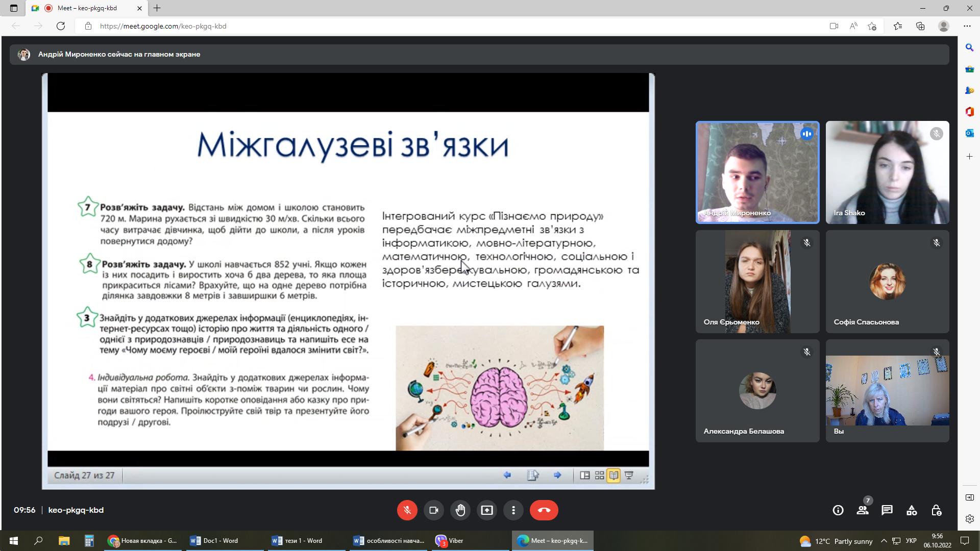This screenshot has width=980, height=551.
Task: Leave the call with red button
Action: coord(544,510)
